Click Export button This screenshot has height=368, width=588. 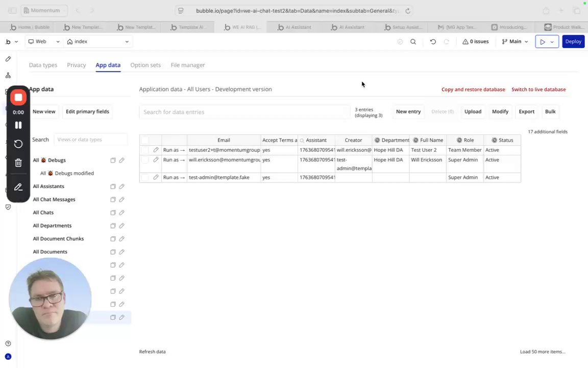tap(527, 111)
